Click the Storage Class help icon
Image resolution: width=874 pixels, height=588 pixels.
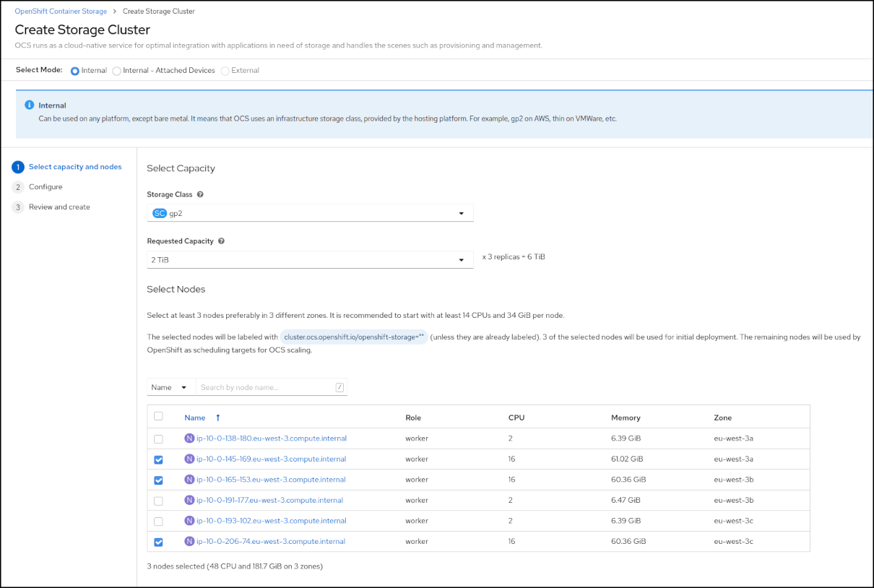[199, 194]
